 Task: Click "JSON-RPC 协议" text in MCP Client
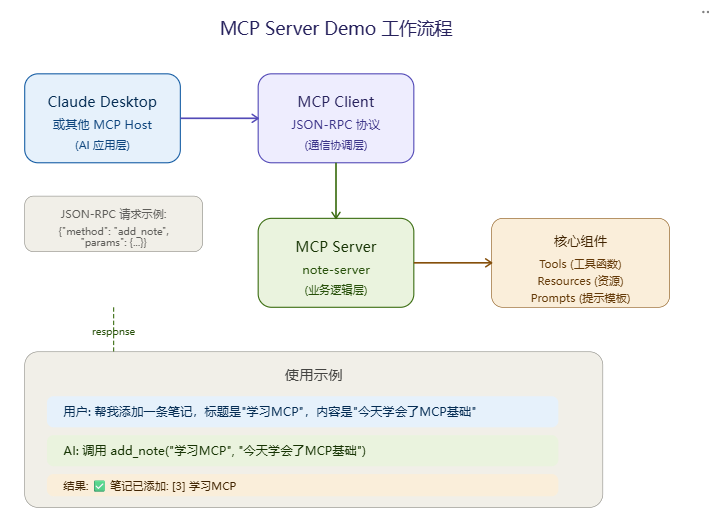(336, 125)
